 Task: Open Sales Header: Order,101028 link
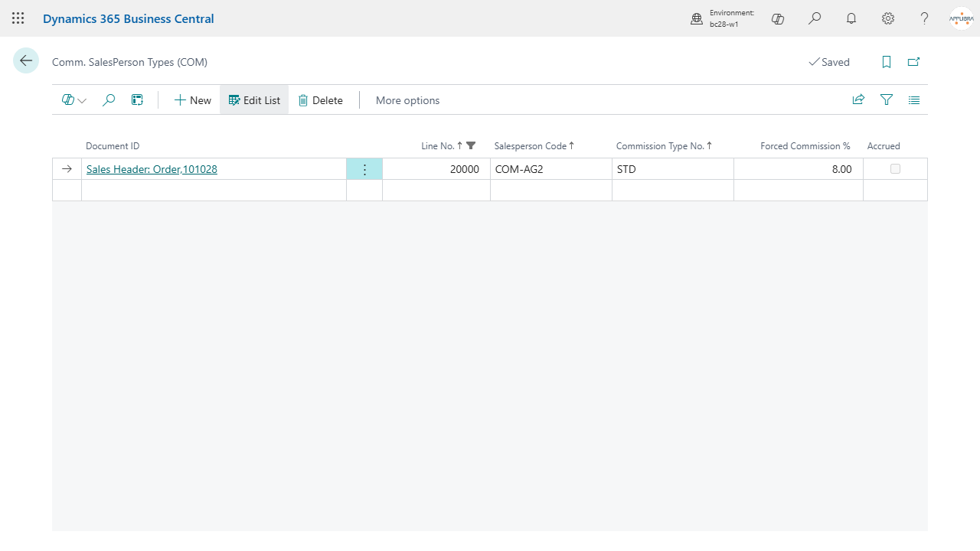click(152, 169)
